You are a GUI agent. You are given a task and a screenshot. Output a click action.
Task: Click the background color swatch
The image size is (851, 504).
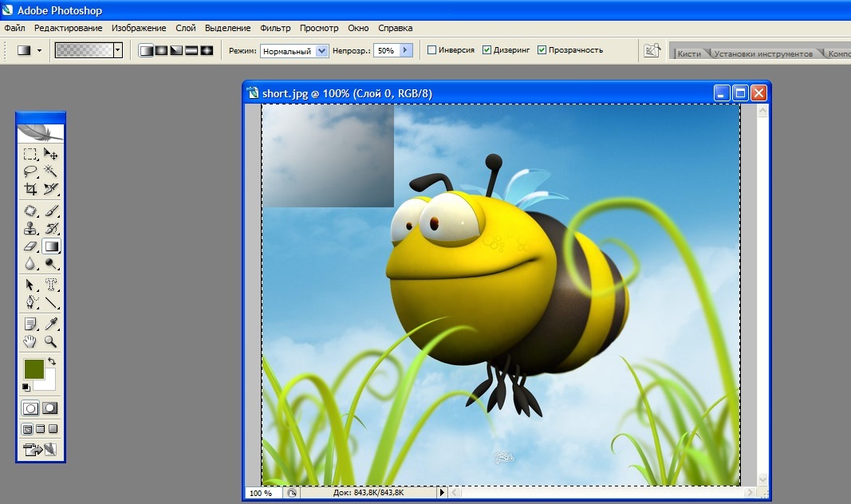tap(48, 383)
